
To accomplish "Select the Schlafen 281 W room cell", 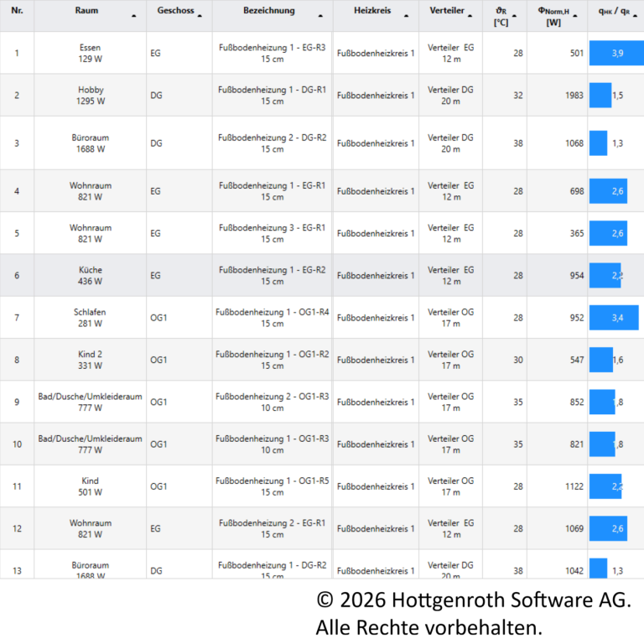I will [91, 318].
